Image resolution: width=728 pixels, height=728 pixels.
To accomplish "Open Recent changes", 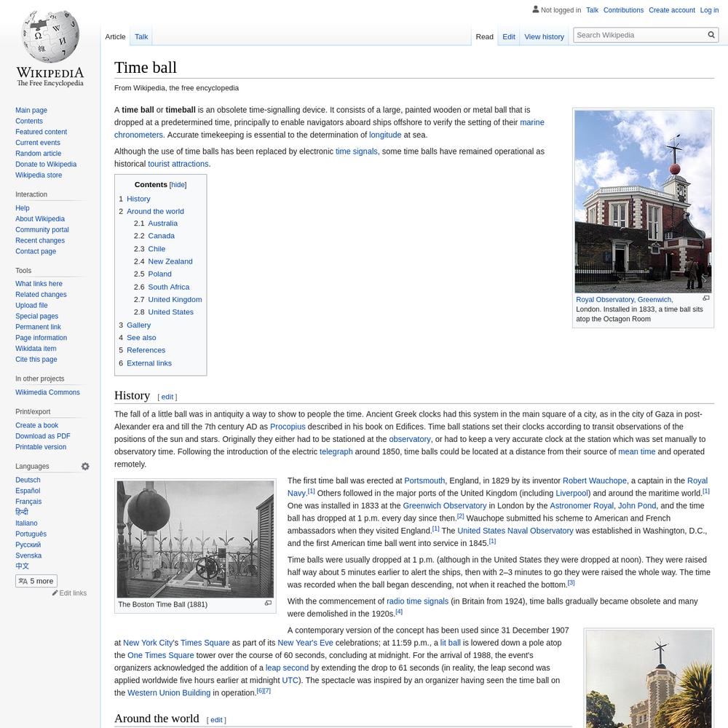I will coord(40,240).
